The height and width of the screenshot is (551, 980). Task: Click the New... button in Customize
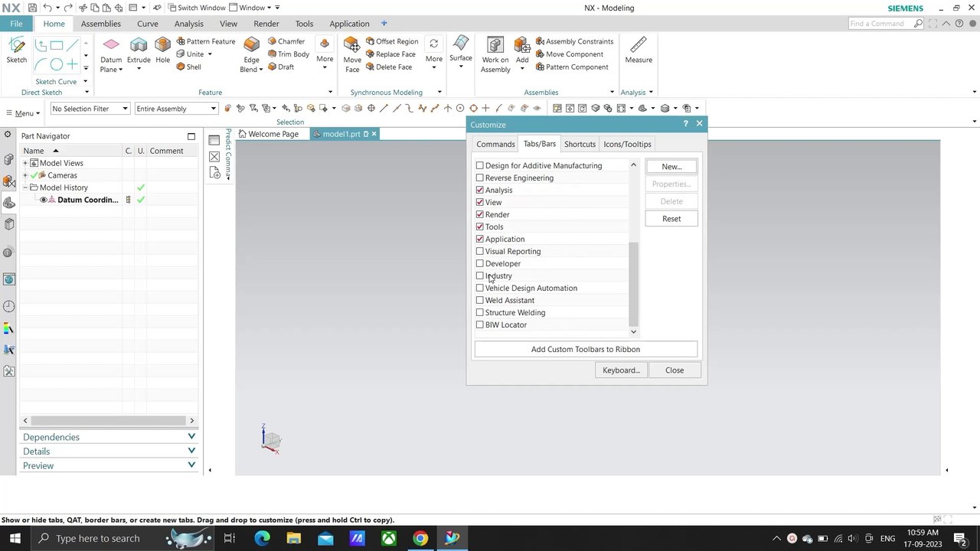(x=671, y=166)
